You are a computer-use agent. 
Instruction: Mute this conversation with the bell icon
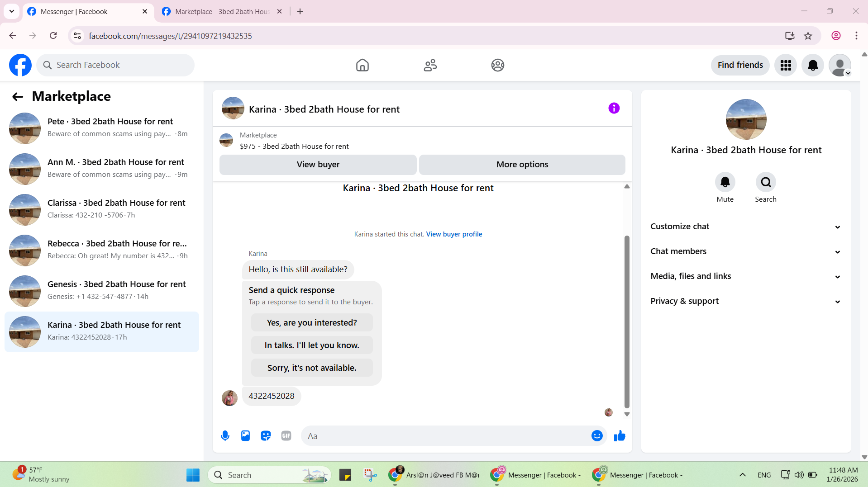click(725, 182)
